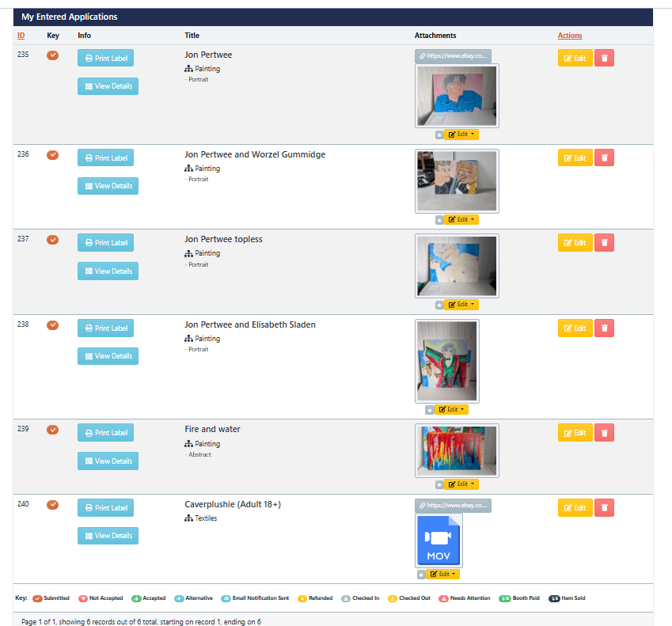Delete the Fire and water application
Viewport: 672px width, 626px height.
pyautogui.click(x=604, y=433)
